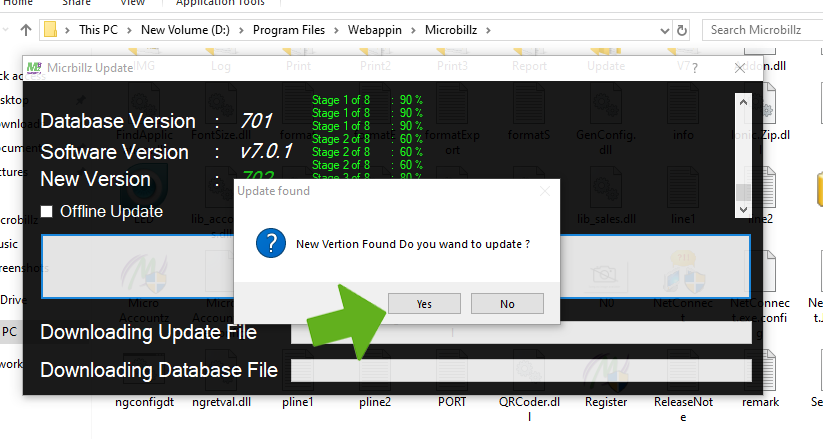
Task: Enable the Offline Update checkbox
Action: pyautogui.click(x=47, y=212)
